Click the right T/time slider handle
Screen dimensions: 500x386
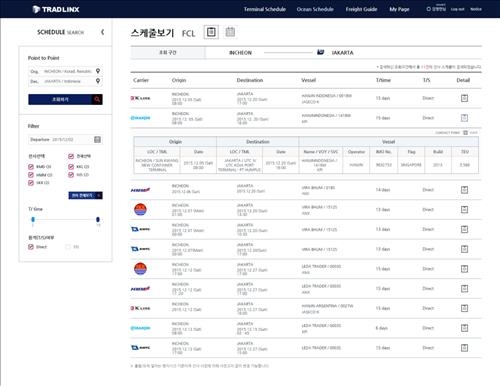(x=98, y=219)
